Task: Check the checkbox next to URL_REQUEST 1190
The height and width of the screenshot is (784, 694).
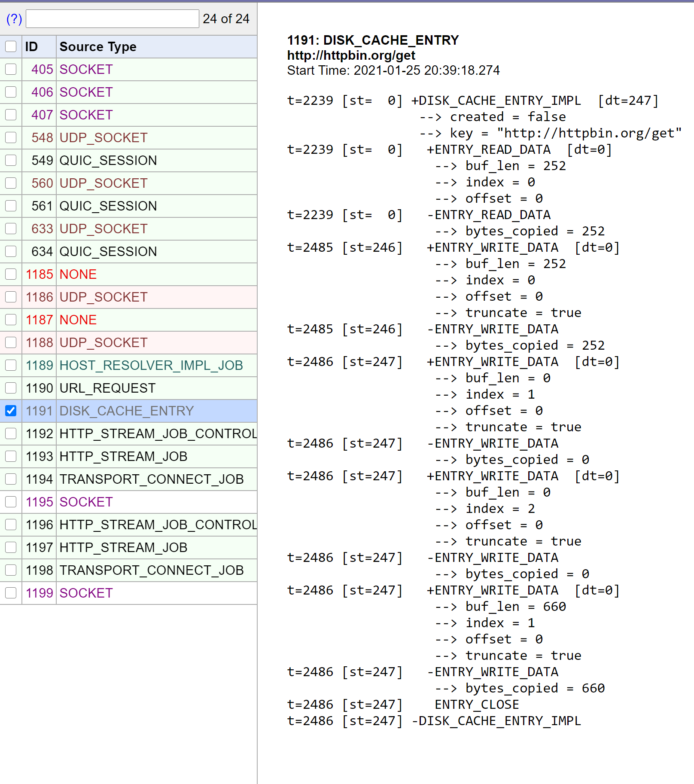Action: coord(11,388)
